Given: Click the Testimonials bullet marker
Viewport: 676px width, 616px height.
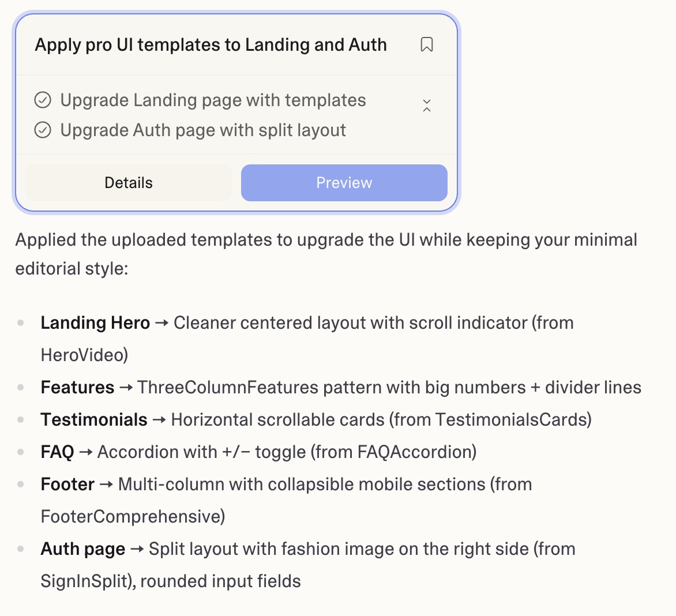Looking at the screenshot, I should click(22, 419).
